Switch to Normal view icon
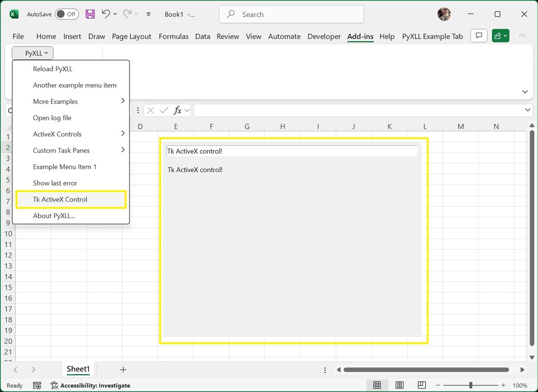538x392 pixels. click(x=377, y=385)
